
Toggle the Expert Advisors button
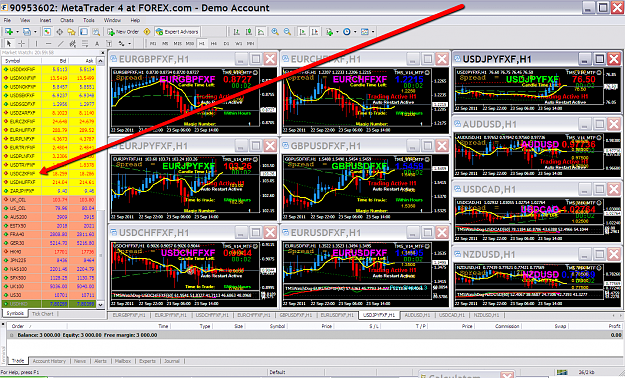tap(177, 32)
